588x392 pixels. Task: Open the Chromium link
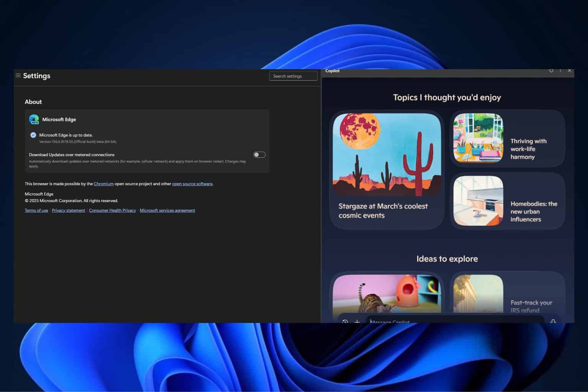pos(103,184)
